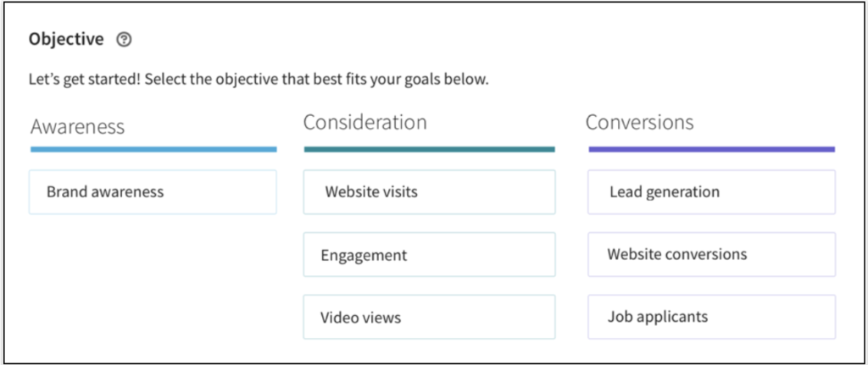Pick the Engagement objective
Viewport: 868px width, 365px height.
[429, 255]
